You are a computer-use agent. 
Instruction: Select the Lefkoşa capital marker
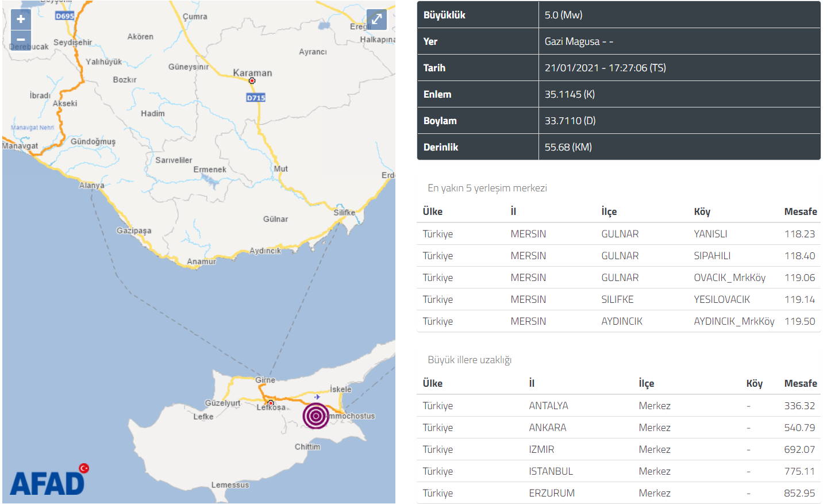coord(271,402)
